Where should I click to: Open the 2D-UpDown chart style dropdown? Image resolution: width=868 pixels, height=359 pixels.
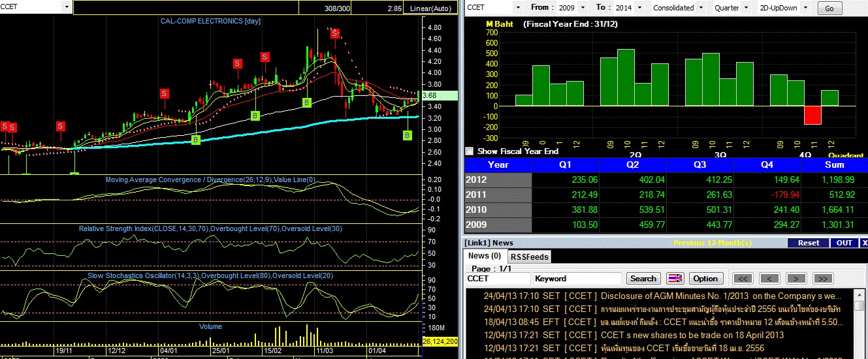click(x=805, y=8)
